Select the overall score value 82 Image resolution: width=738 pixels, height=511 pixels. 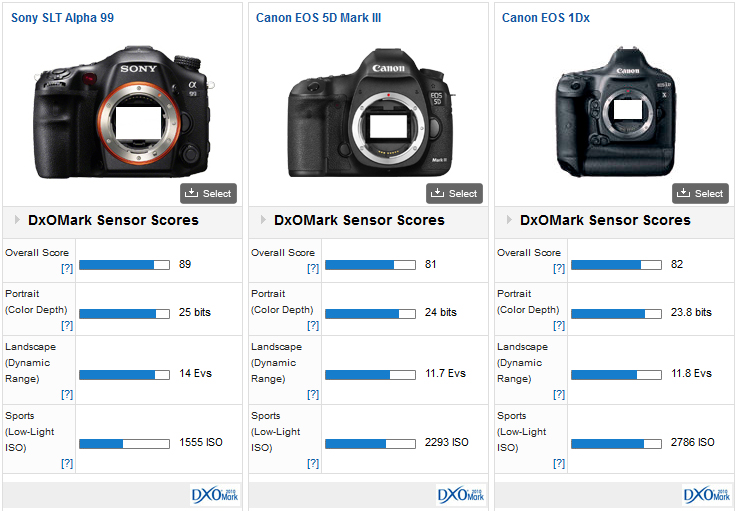677,264
